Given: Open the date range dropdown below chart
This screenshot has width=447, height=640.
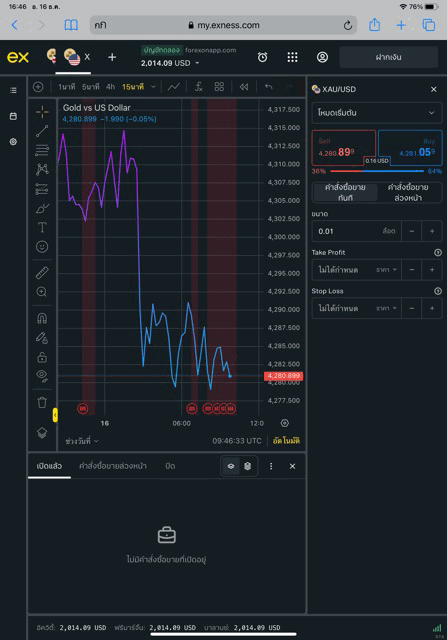Looking at the screenshot, I should tap(82, 441).
